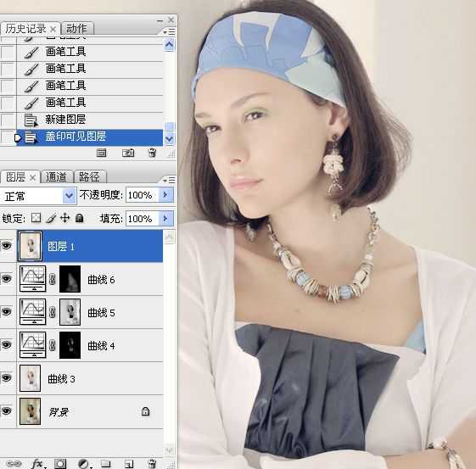476x469 pixels.
Task: Select the 盖印可见图层 history state
Action: click(90, 137)
